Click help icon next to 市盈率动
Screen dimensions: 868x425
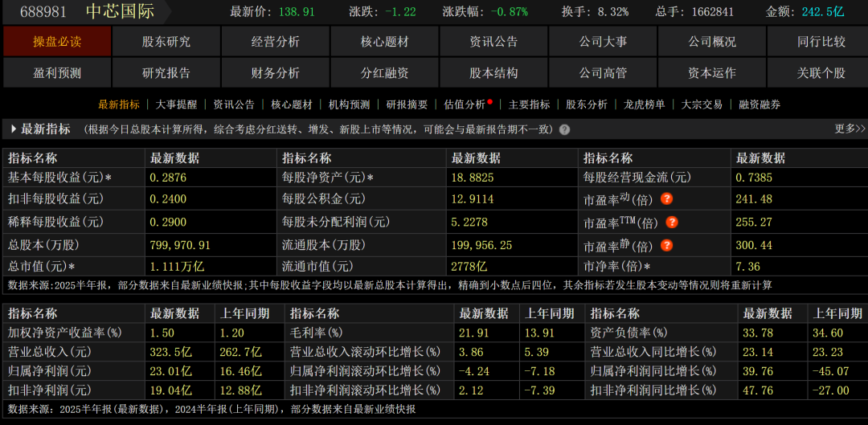[x=667, y=198]
